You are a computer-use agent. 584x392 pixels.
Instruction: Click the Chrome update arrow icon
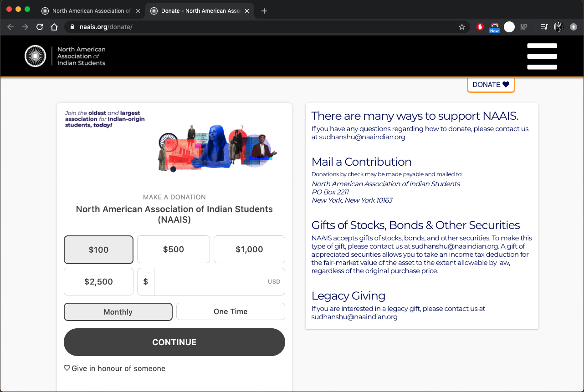(x=574, y=27)
